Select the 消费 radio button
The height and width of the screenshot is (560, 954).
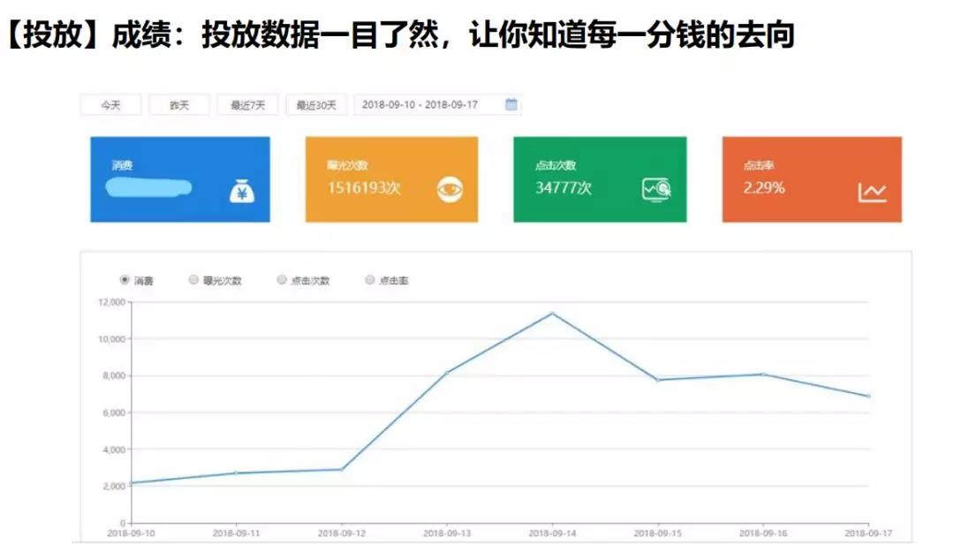[125, 279]
